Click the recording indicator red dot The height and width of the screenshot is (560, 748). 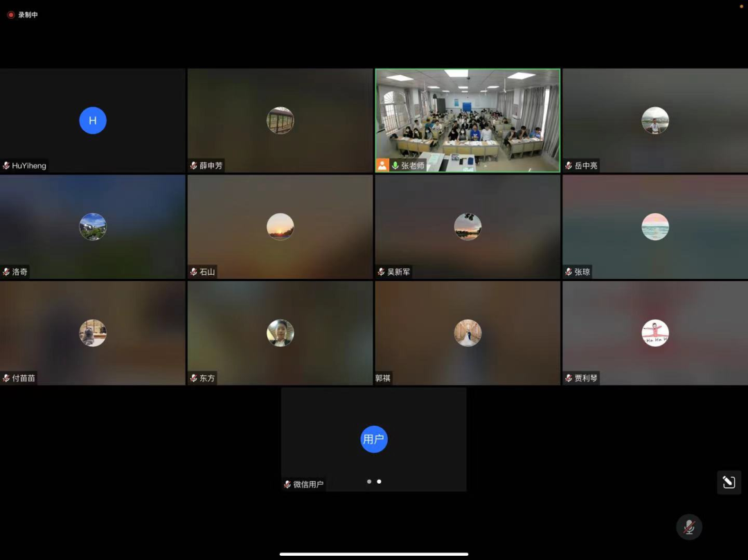pos(11,15)
